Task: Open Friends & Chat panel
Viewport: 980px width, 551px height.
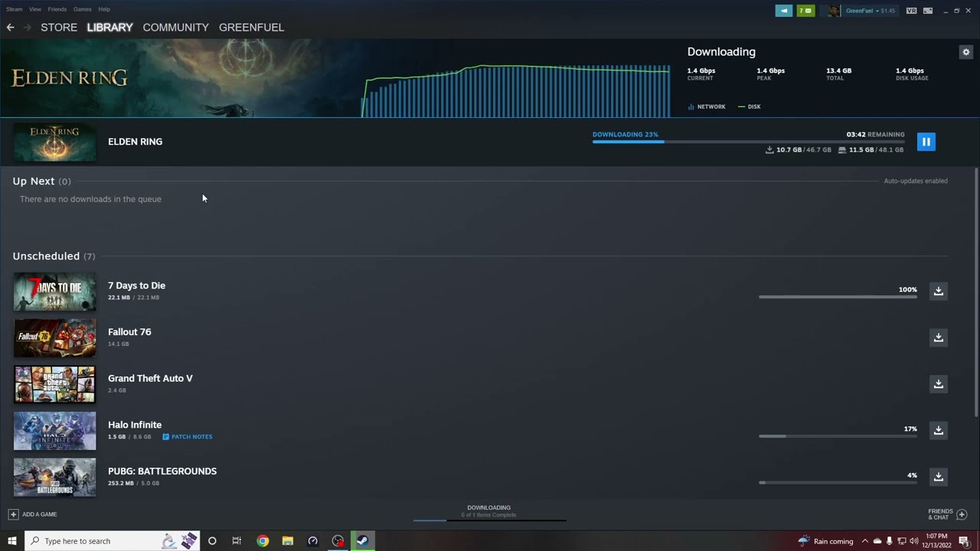Action: coord(948,514)
